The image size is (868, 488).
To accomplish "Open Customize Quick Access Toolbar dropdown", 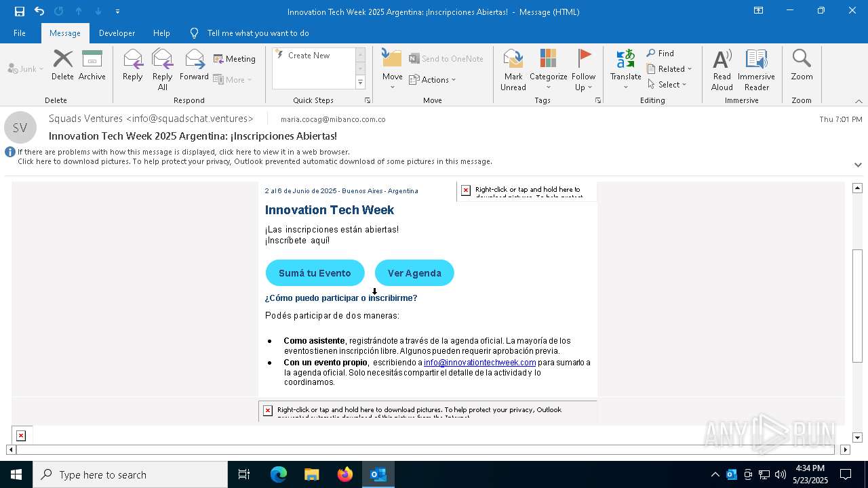I will coord(117,12).
